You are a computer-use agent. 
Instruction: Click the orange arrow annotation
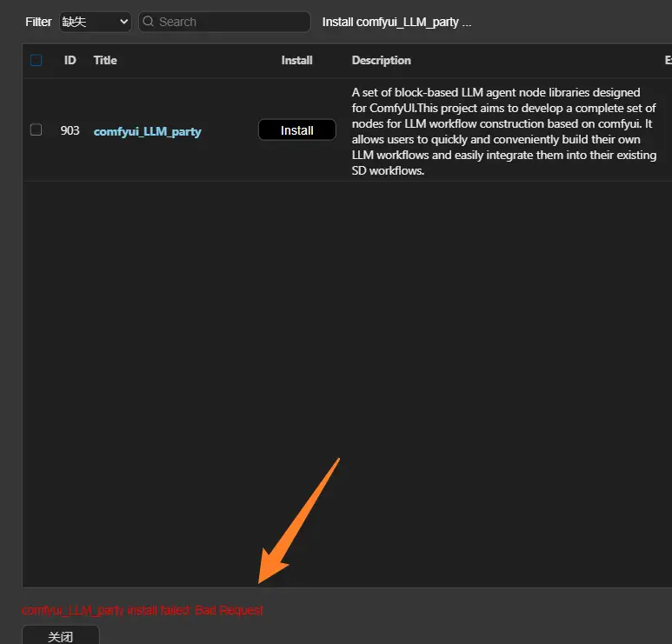298,521
